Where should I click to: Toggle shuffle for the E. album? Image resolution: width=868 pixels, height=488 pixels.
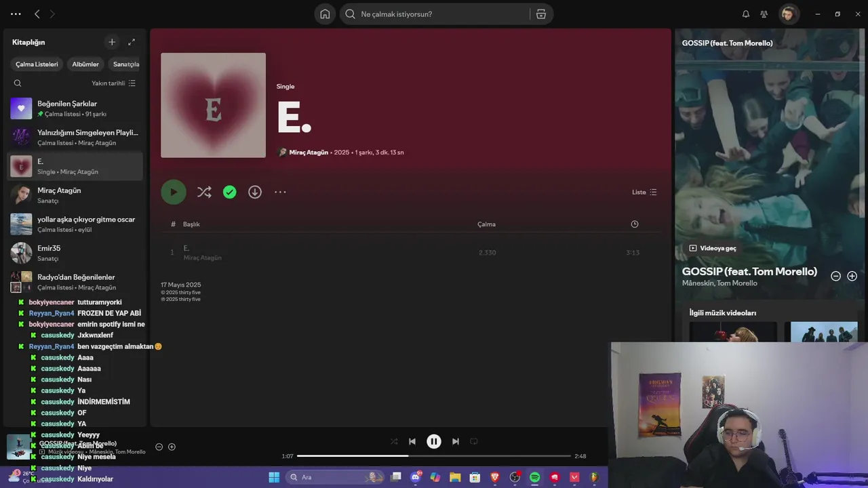click(x=204, y=192)
